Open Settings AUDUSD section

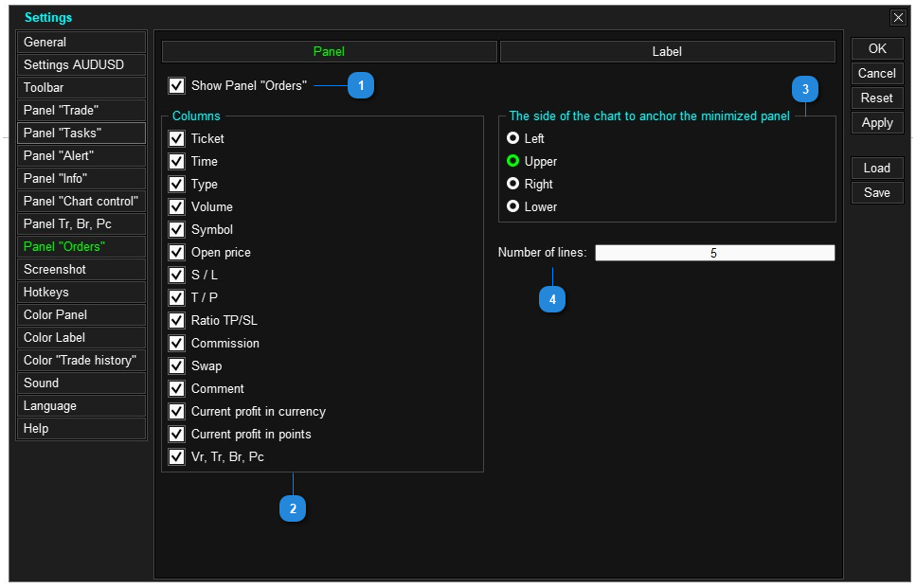point(81,64)
